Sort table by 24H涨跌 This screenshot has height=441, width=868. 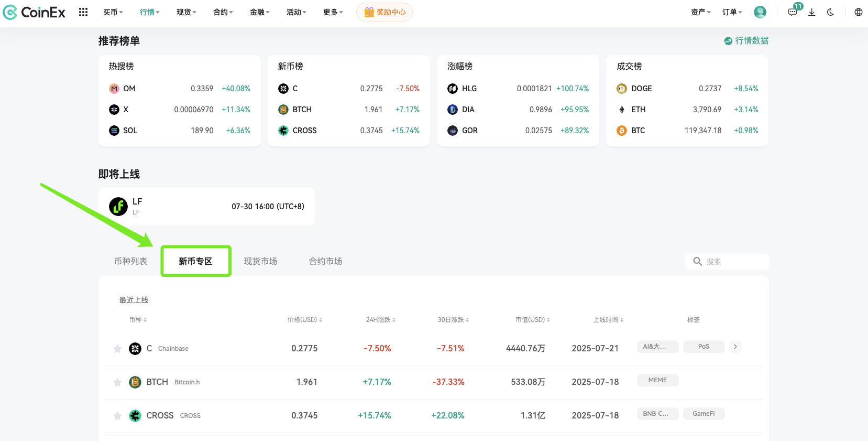(381, 320)
